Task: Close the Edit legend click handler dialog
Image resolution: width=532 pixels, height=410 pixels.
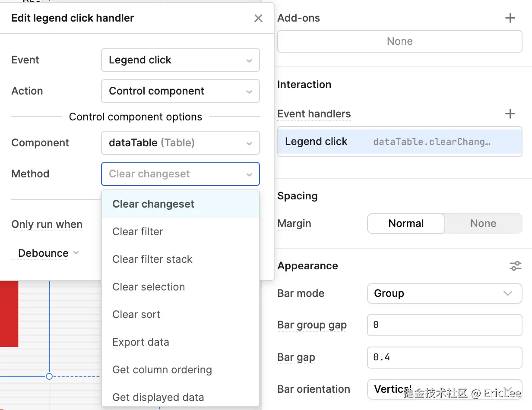Action: coord(258,19)
